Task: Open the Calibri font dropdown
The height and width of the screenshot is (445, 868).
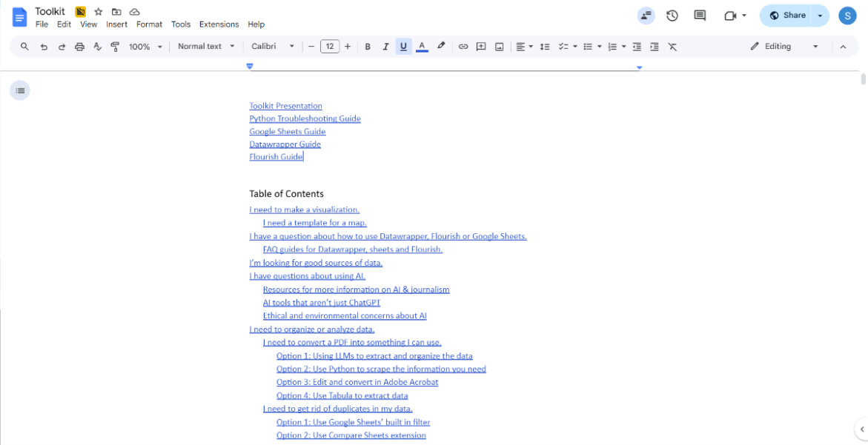Action: (x=273, y=47)
